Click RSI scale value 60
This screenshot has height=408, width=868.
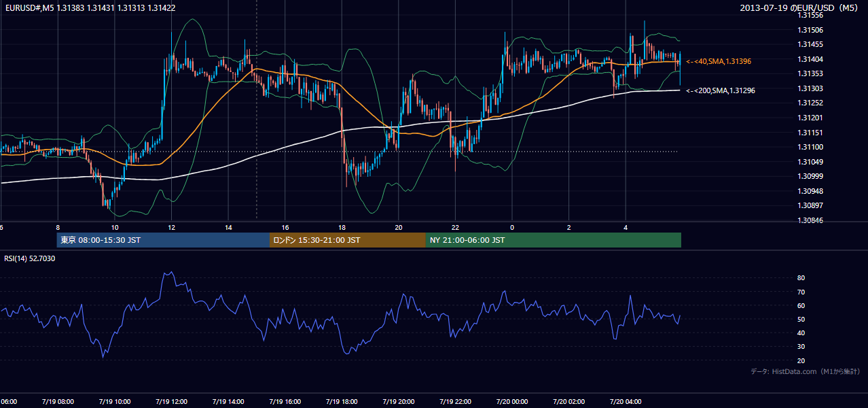pos(801,305)
